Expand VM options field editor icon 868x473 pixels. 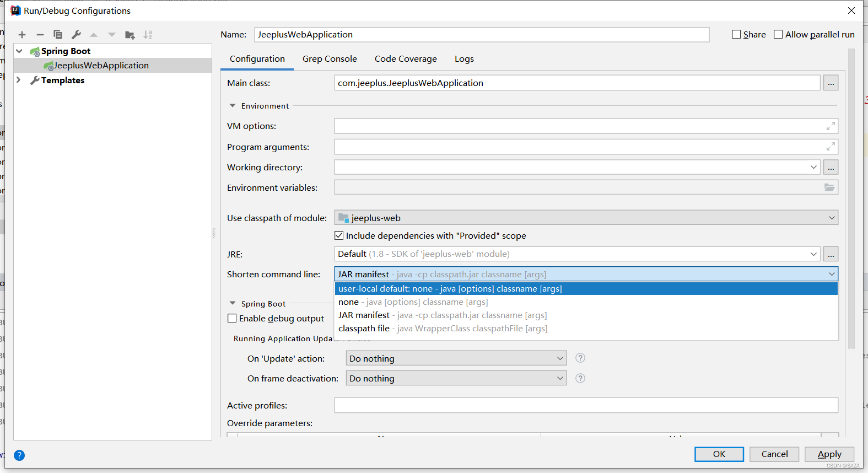point(830,126)
